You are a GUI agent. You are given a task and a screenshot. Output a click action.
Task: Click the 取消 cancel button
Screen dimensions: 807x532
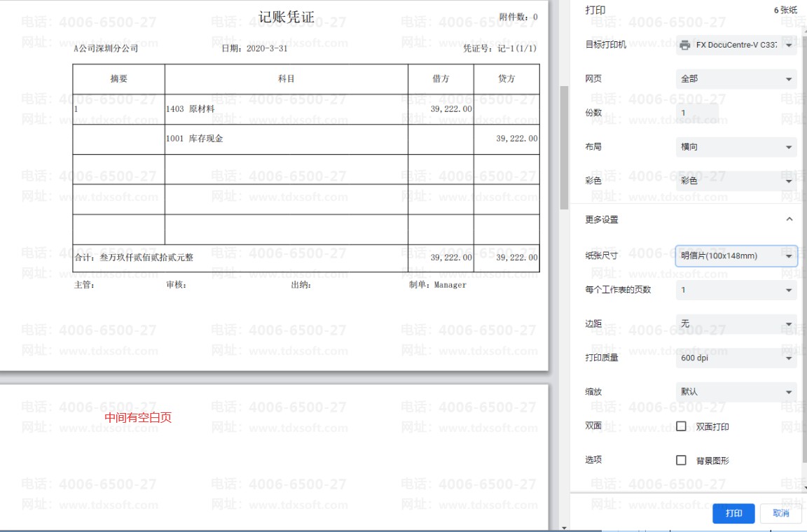point(780,513)
